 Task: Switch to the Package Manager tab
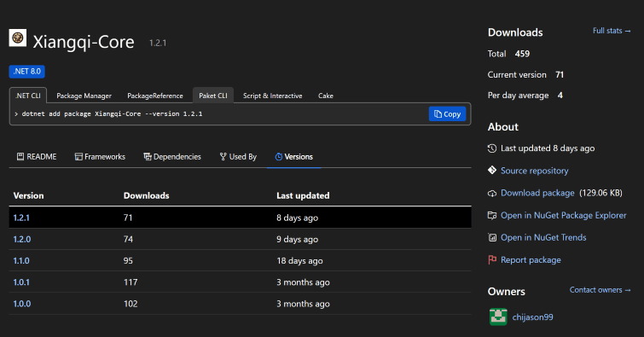pyautogui.click(x=84, y=96)
